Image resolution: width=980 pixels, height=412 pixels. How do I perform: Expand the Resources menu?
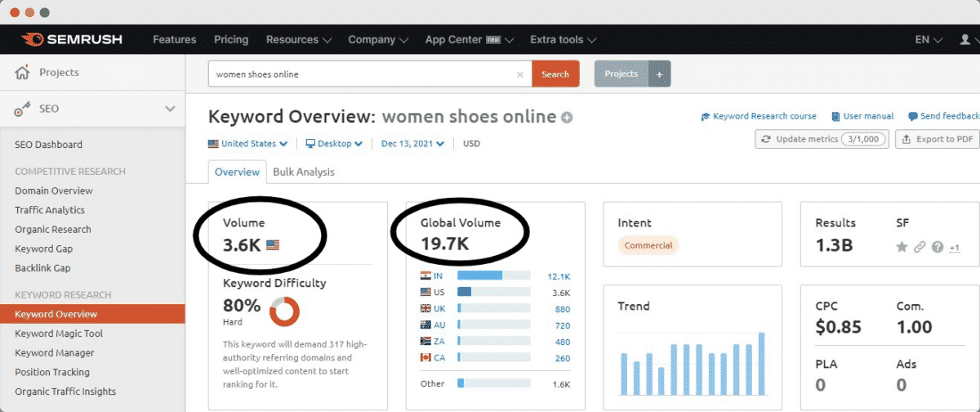(x=299, y=39)
